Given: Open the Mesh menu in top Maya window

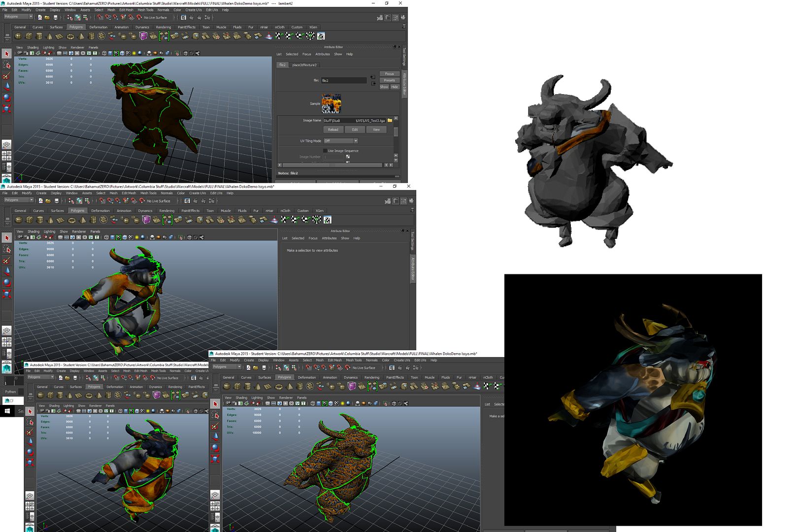Looking at the screenshot, I should (x=111, y=10).
